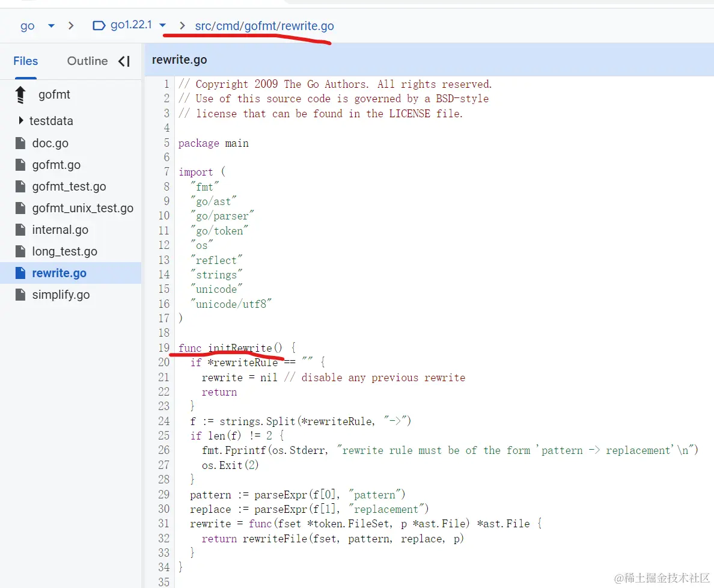
Task: Click the gofmt_unix_test.go file icon
Action: [20, 208]
